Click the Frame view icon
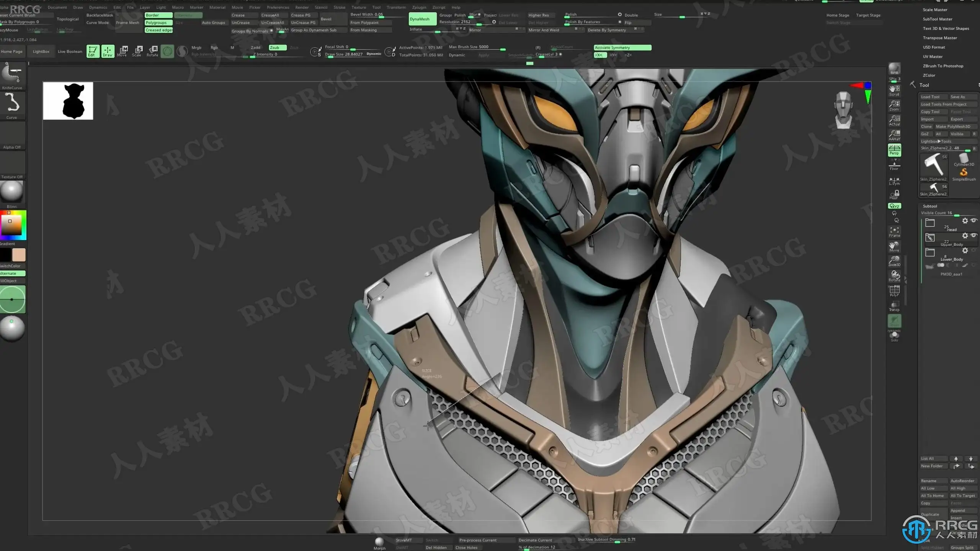Screen dimensions: 980x551 (x=894, y=232)
